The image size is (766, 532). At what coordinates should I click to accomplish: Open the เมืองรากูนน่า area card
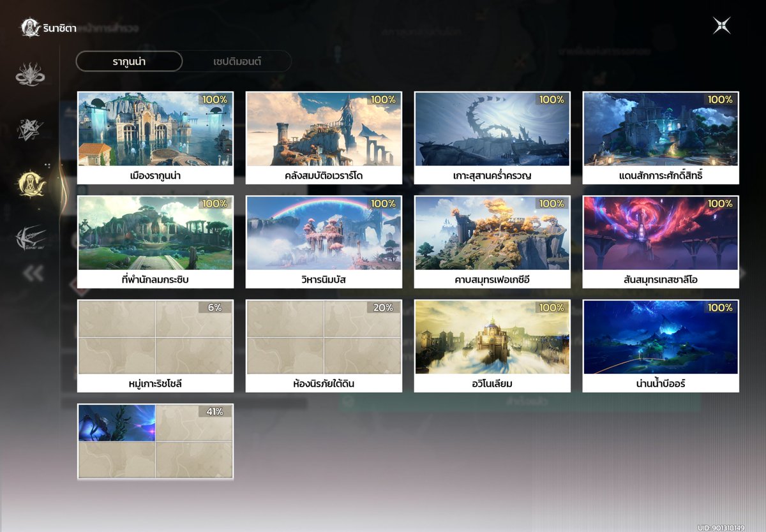tap(155, 138)
